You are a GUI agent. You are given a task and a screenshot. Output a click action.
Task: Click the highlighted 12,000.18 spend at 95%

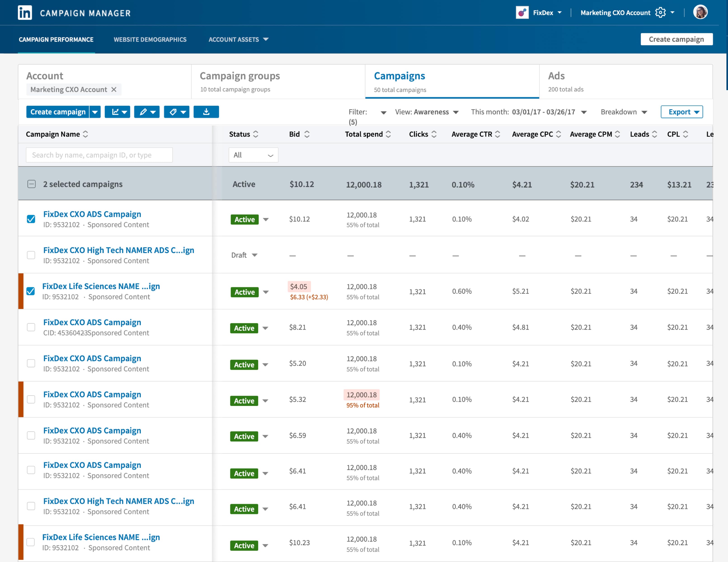[361, 395]
